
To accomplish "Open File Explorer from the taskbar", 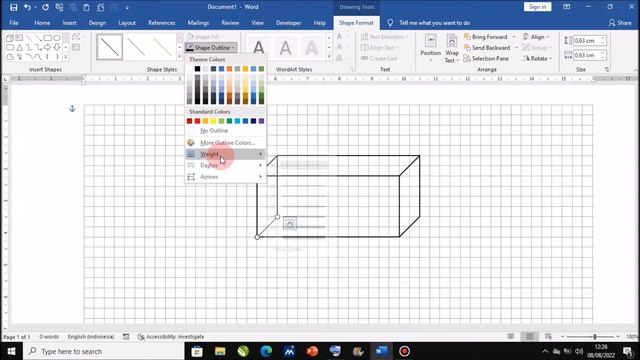I will [x=220, y=351].
